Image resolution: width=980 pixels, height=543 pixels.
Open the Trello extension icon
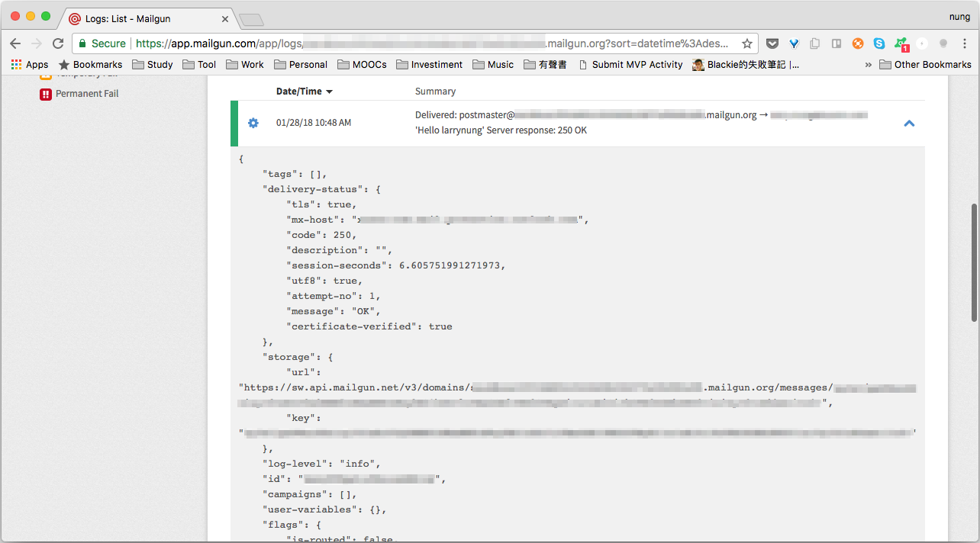tap(837, 43)
